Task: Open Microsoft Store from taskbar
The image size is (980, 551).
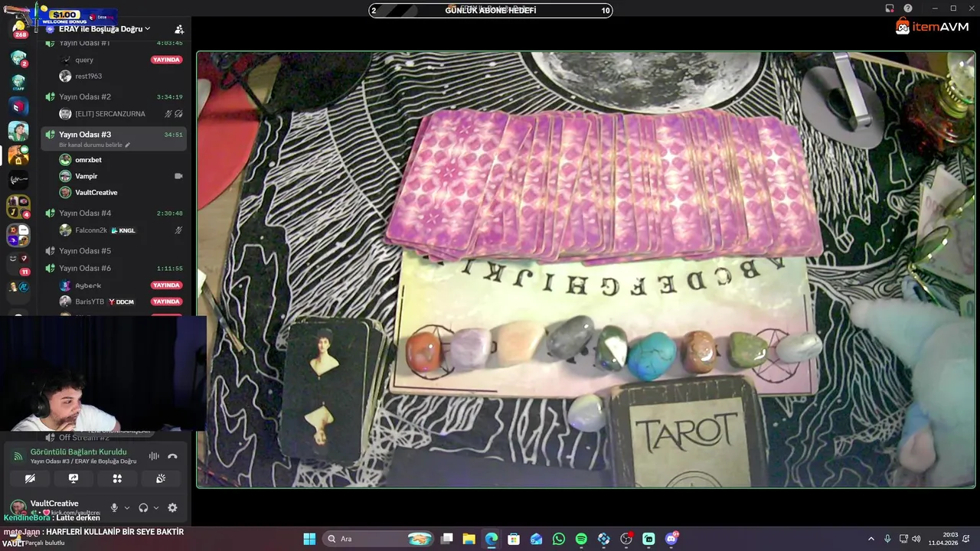Action: click(514, 539)
